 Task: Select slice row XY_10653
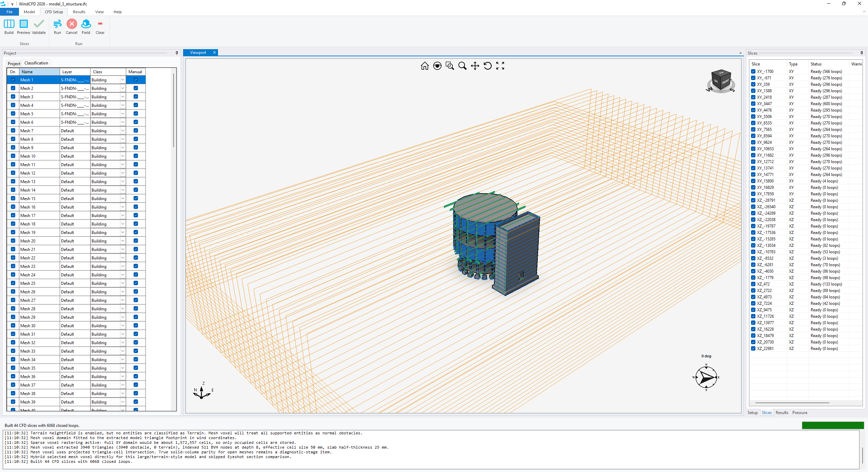(806, 149)
